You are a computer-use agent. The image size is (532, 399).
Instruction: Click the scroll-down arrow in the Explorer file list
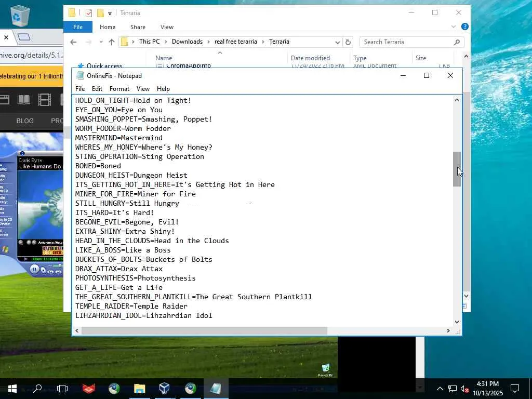466,296
